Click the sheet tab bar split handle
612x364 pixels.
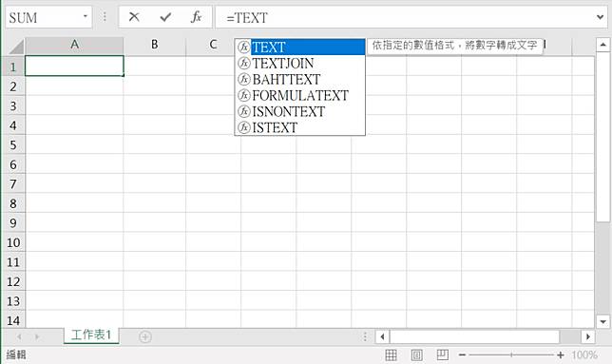[x=365, y=336]
